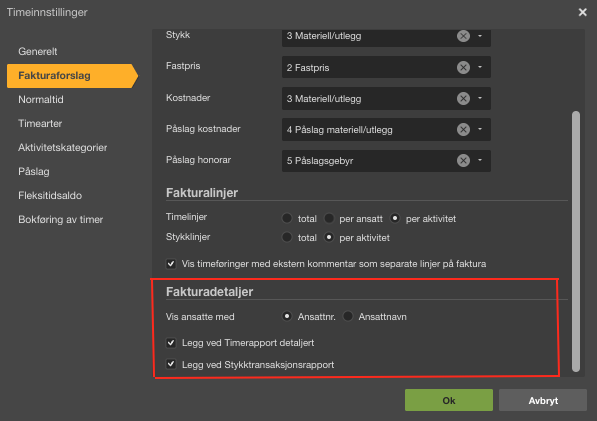Clear the Påslag kostnader field value
The image size is (597, 421).
(x=463, y=129)
